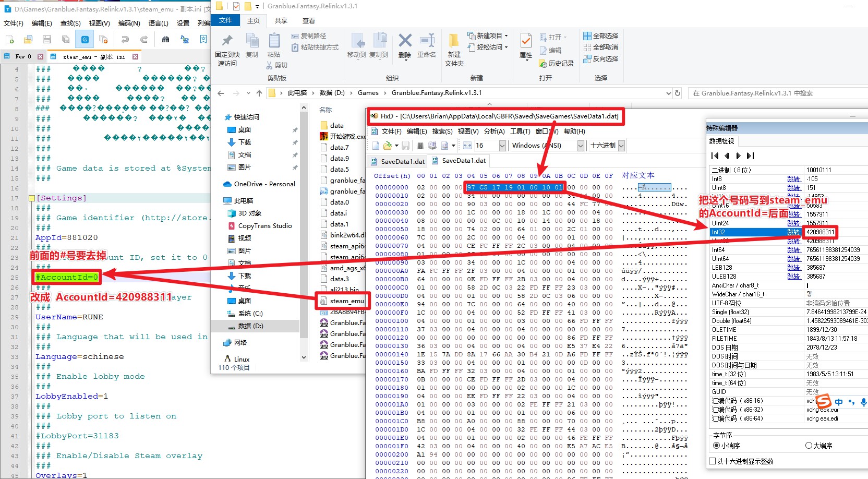Screen dimensions: 868x479
Task: Expand Explorer address bar history dropdown
Action: [669, 93]
